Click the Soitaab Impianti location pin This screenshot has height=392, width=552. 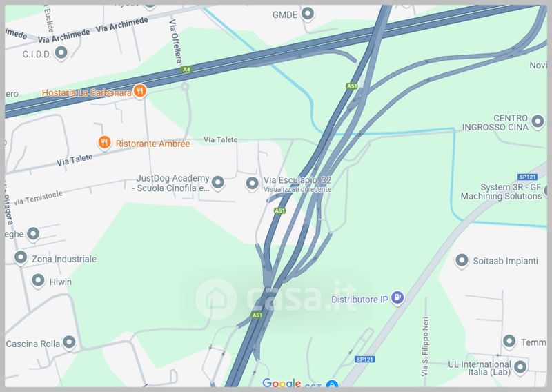tap(462, 261)
